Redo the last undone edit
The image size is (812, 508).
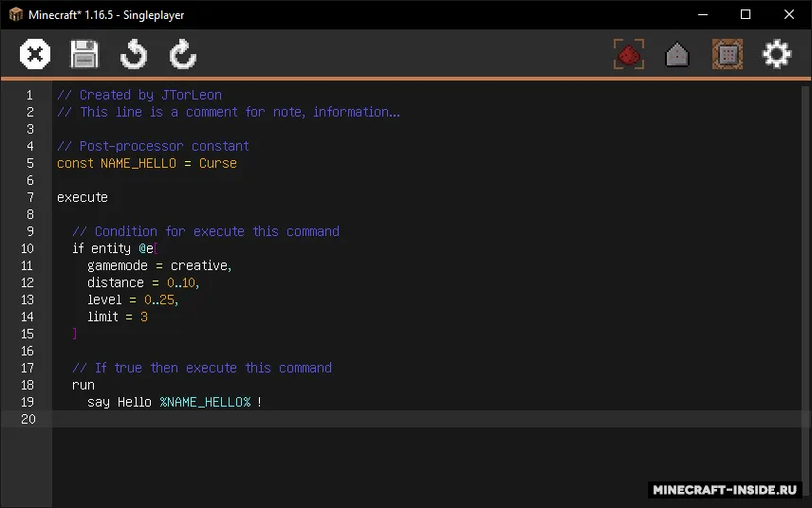pyautogui.click(x=183, y=54)
